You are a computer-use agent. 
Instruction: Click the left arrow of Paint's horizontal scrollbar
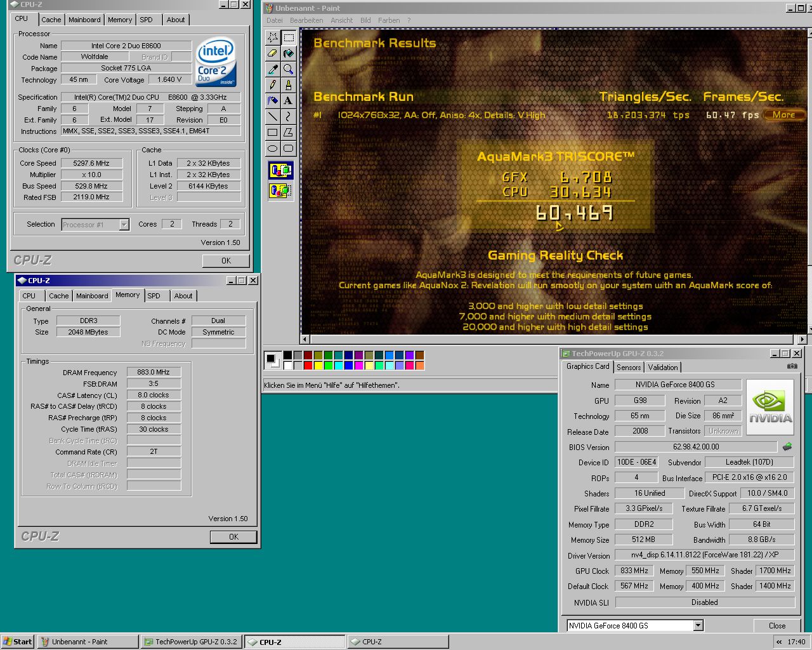(305, 339)
